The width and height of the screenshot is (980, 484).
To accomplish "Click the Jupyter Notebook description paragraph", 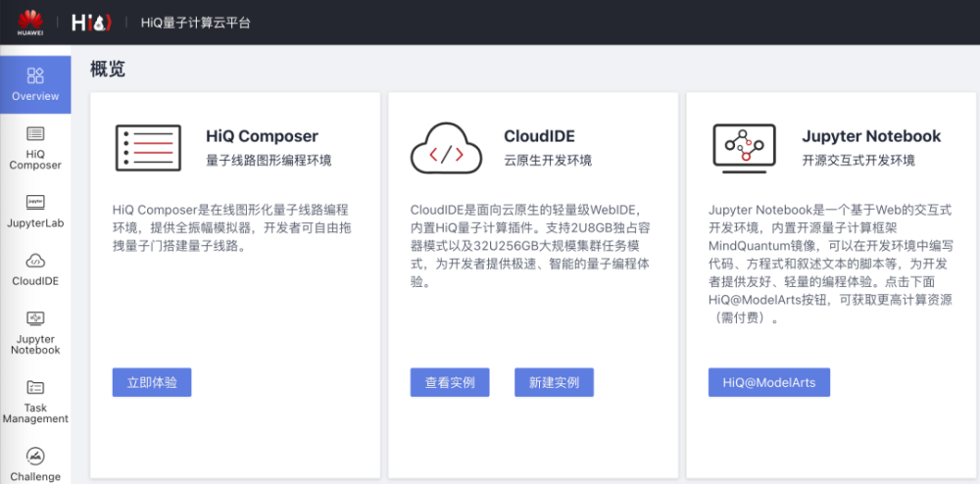I will (831, 264).
